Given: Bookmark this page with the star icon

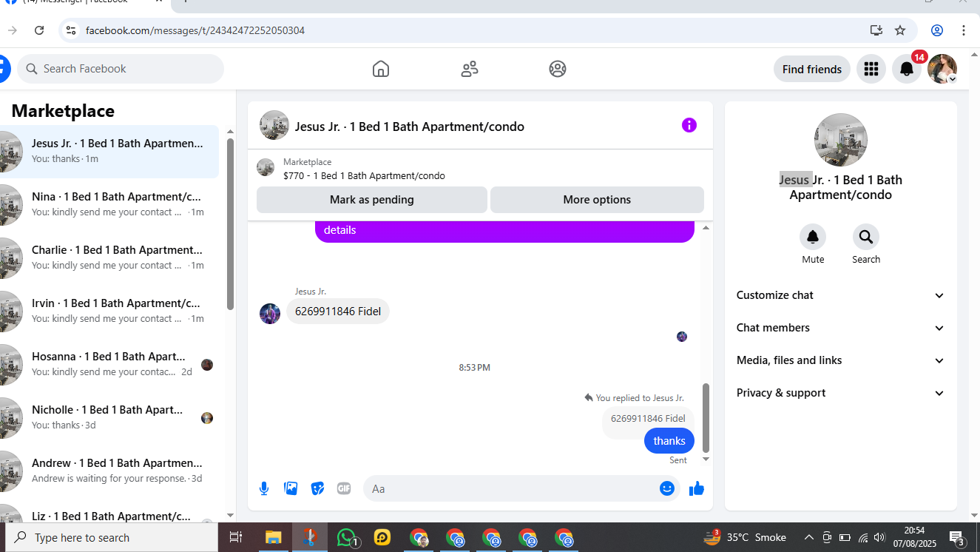Looking at the screenshot, I should 900,30.
